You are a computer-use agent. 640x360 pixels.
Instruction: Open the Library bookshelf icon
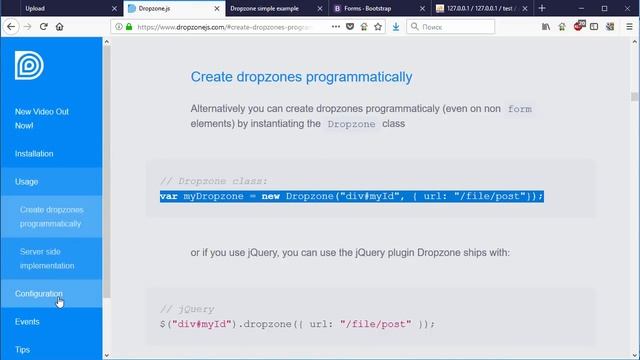point(546,27)
